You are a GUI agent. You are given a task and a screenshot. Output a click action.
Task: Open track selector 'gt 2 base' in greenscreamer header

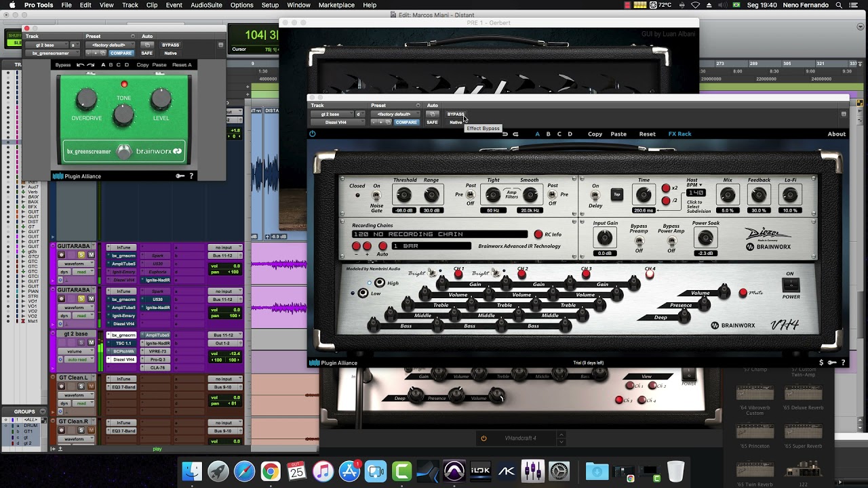pos(47,45)
